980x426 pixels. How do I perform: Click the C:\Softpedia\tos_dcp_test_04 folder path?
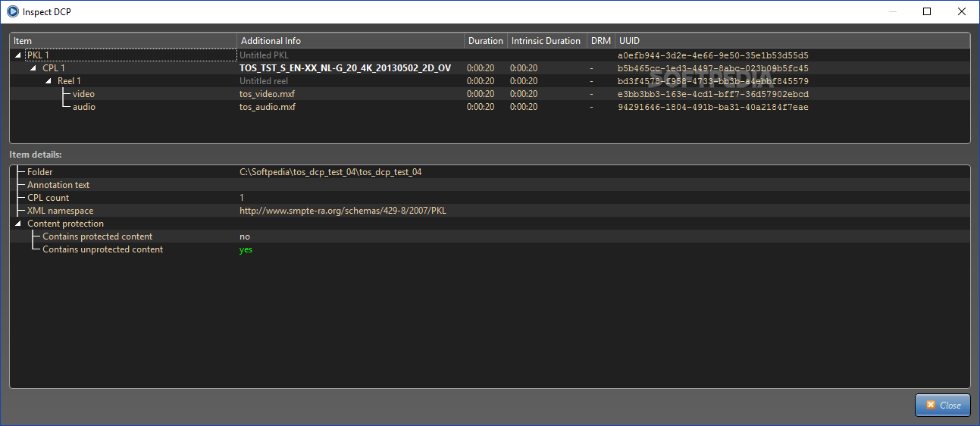pos(330,172)
